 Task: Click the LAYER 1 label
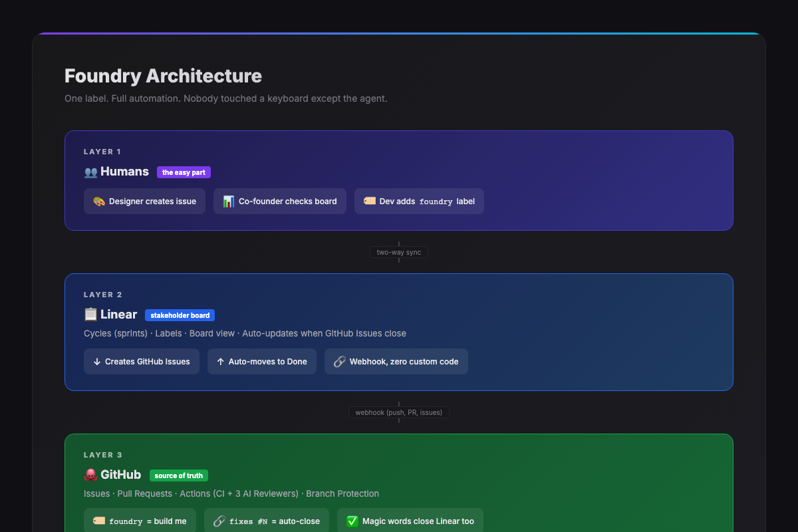[102, 152]
